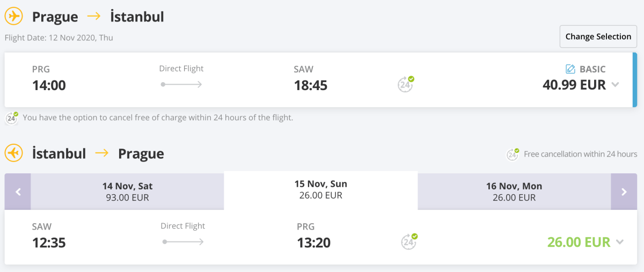Click the Free cancellation within 24 hours text

point(580,155)
